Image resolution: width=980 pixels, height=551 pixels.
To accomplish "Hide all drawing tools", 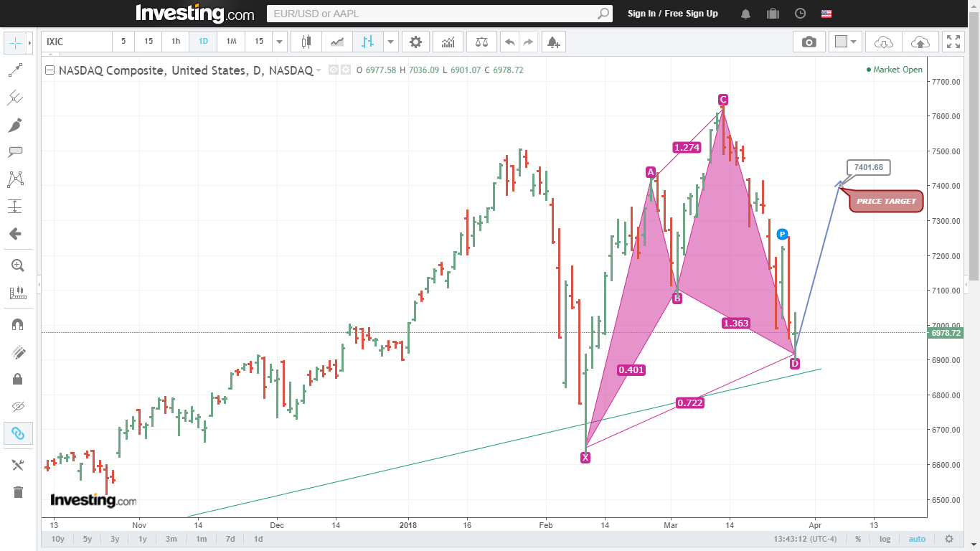I will point(18,406).
